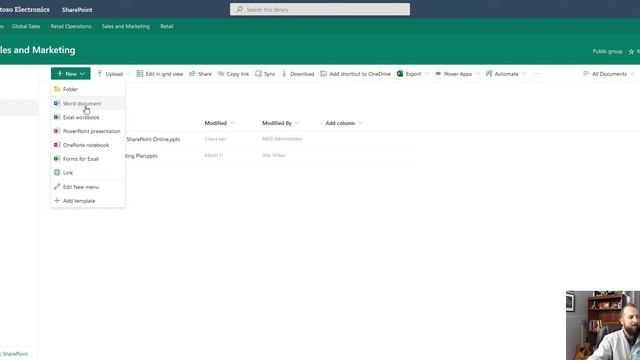The width and height of the screenshot is (640, 360).
Task: Click the Sync circular arrows icon
Action: [258, 73]
